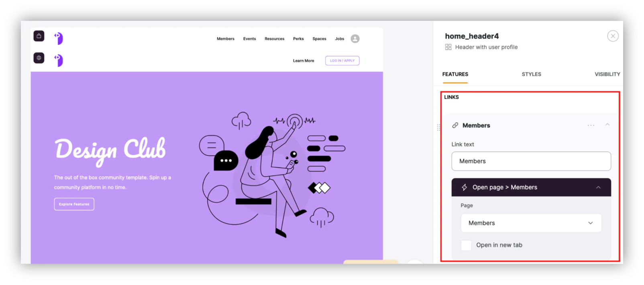Image resolution: width=644 pixels, height=285 pixels.
Task: Click the Learn More link
Action: point(304,61)
